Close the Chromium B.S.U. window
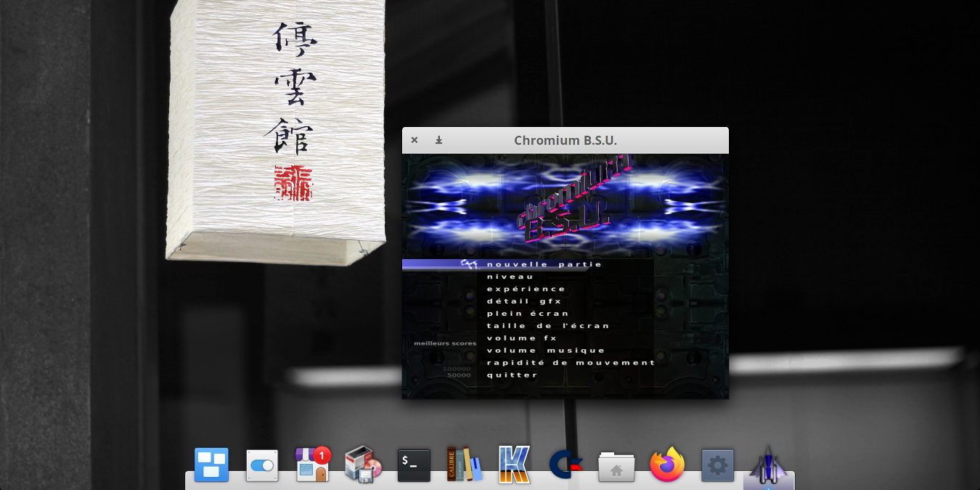This screenshot has width=980, height=490. (x=415, y=140)
